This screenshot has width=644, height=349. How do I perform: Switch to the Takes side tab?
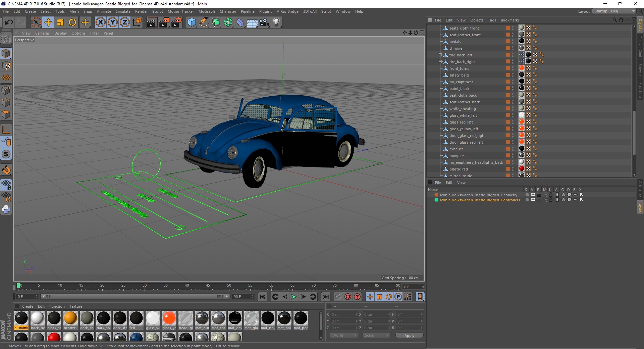640,41
